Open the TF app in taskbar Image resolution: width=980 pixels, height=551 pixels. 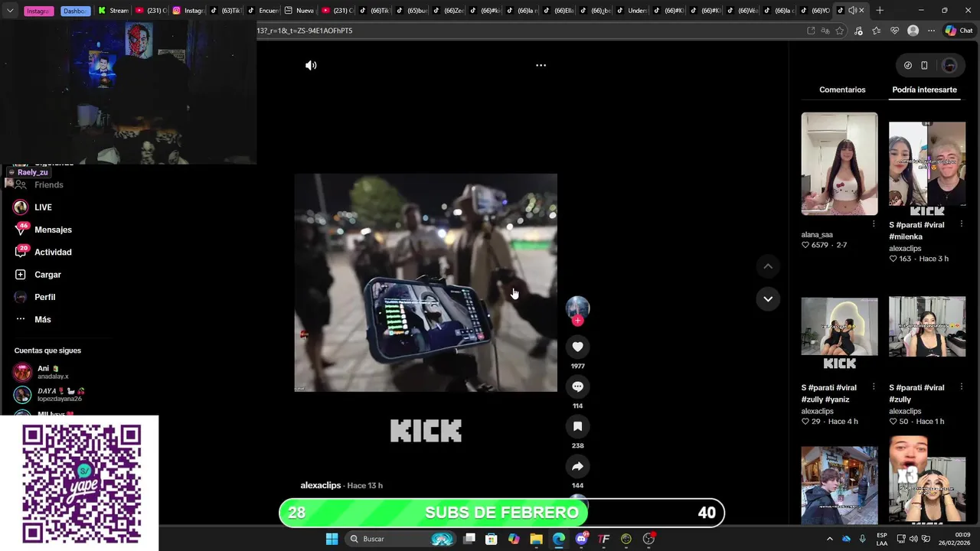click(603, 539)
